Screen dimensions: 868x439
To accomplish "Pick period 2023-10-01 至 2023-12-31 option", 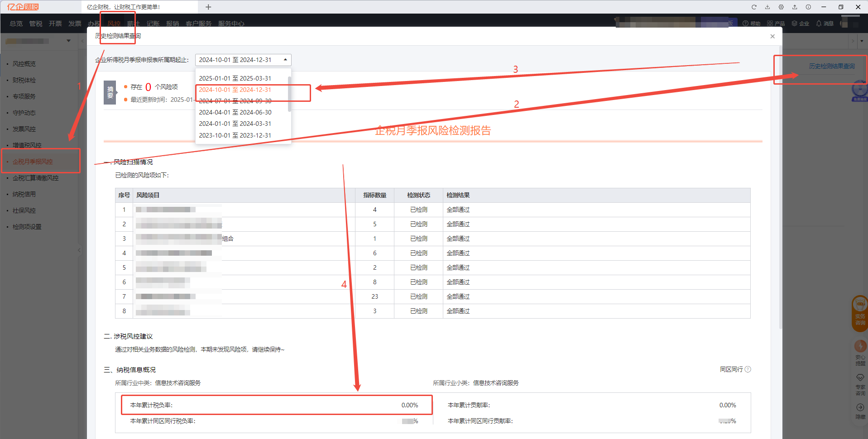I will click(x=235, y=135).
